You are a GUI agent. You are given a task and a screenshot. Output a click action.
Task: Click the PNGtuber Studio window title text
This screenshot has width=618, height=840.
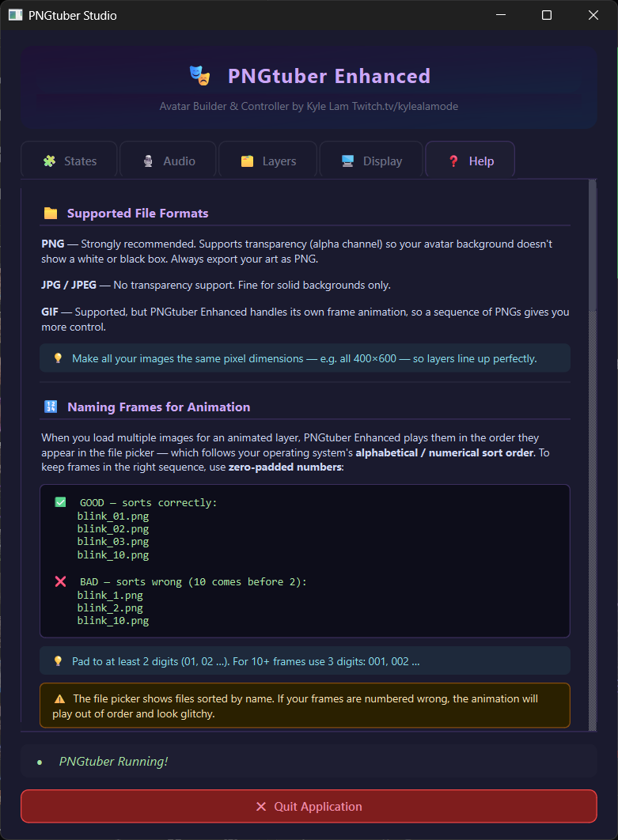tap(72, 16)
